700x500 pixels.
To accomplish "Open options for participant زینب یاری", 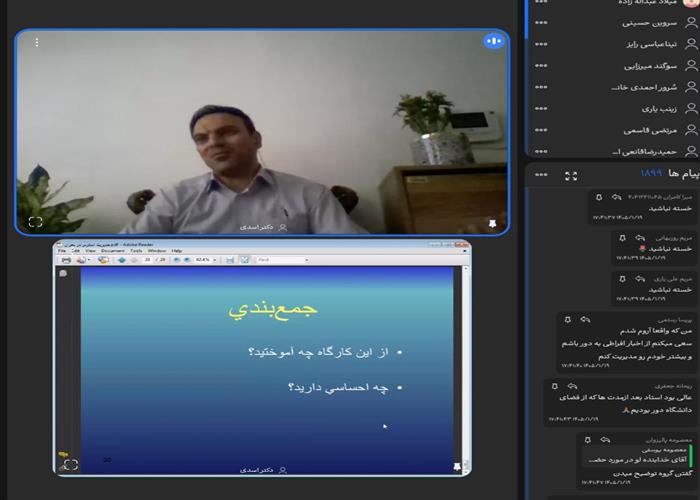I will pyautogui.click(x=541, y=108).
